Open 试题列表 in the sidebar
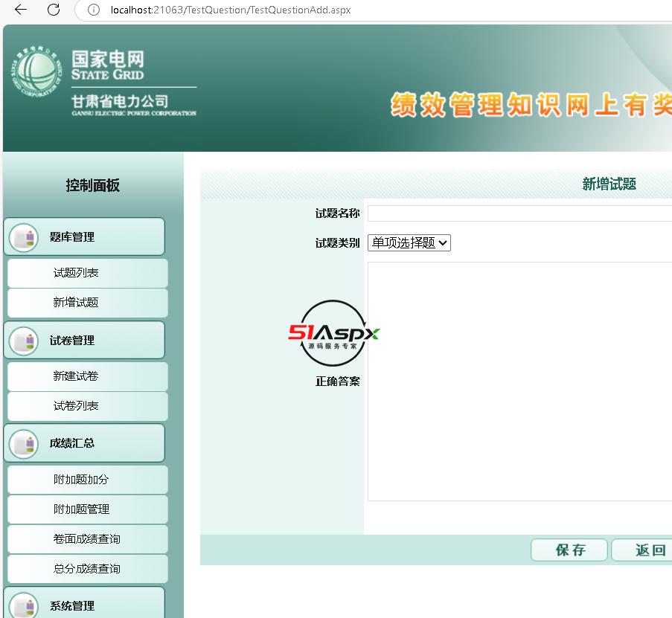 coord(87,273)
